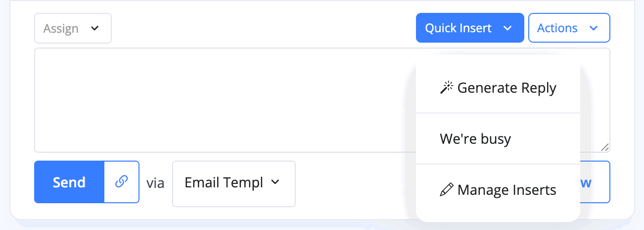The image size is (644, 230).
Task: Click the blue Send button
Action: (x=69, y=182)
